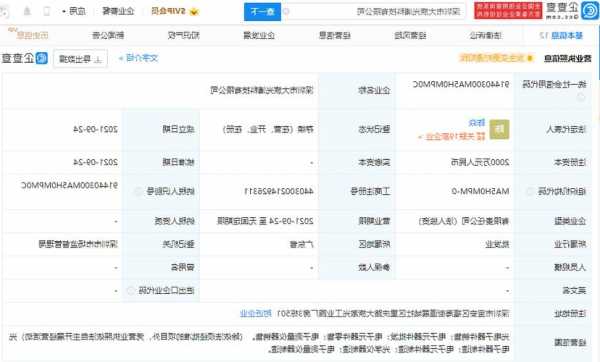
Task: Open notifications with the bell icon
Action: pyautogui.click(x=27, y=11)
